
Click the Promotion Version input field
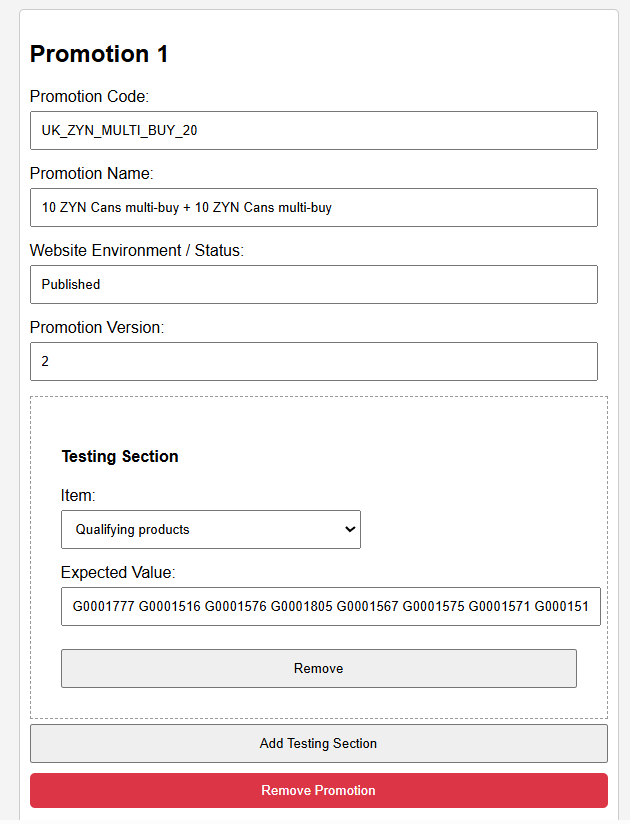[314, 362]
